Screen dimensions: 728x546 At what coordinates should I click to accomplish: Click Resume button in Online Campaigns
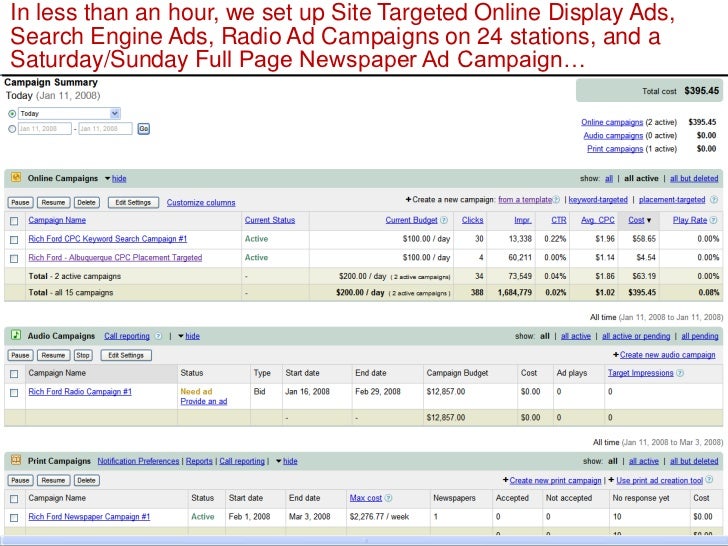point(53,202)
